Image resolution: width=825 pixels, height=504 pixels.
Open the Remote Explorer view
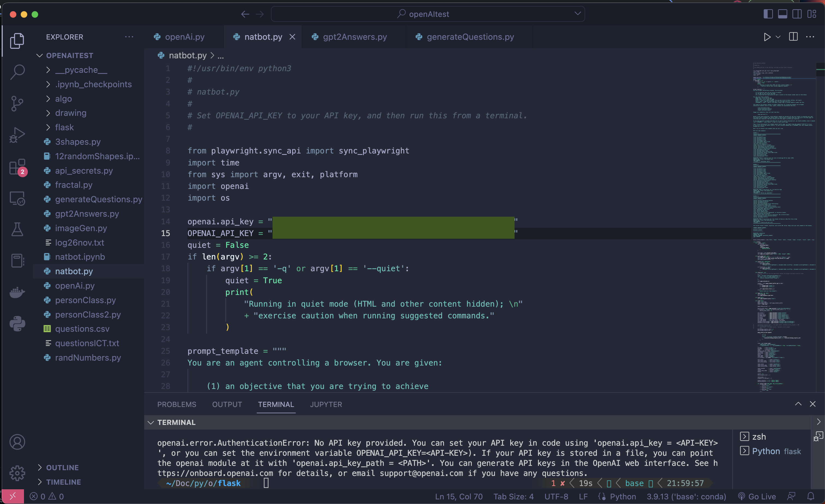coord(17,198)
